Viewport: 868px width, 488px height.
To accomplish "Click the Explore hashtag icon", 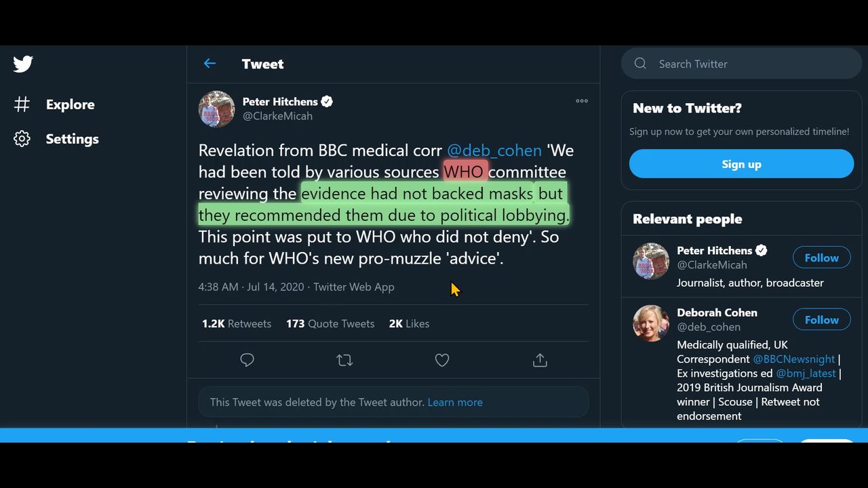I will tap(22, 104).
